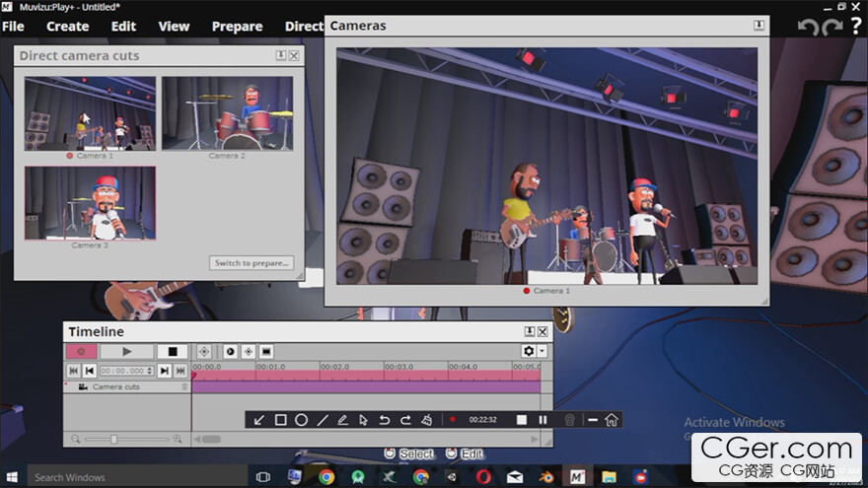This screenshot has width=868, height=488.
Task: Click the purple Camera cuts track bar
Action: 366,386
